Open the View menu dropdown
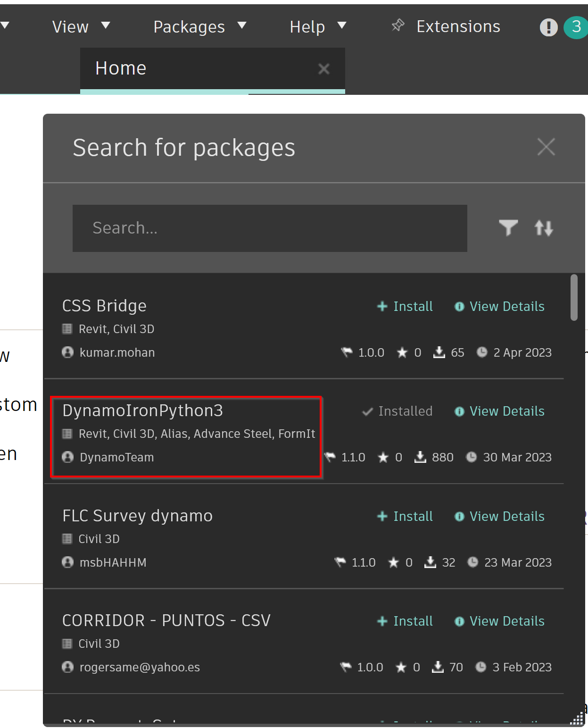 click(81, 27)
